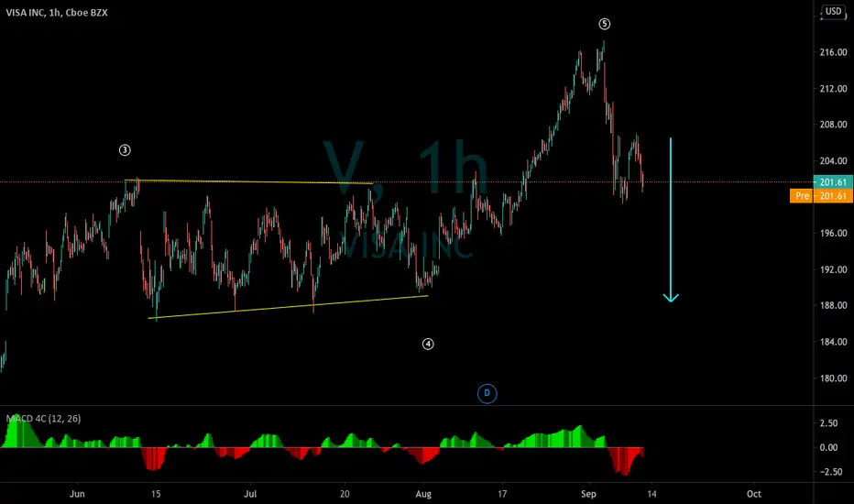Click the 20 date label on time axis
This screenshot has height=504, width=854.
[x=345, y=494]
